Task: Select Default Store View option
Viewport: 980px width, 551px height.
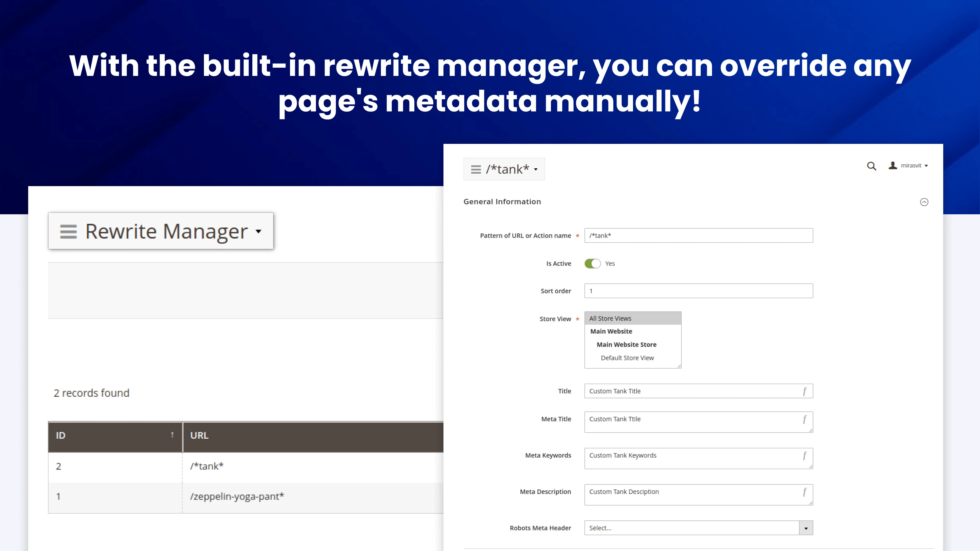Action: click(627, 358)
